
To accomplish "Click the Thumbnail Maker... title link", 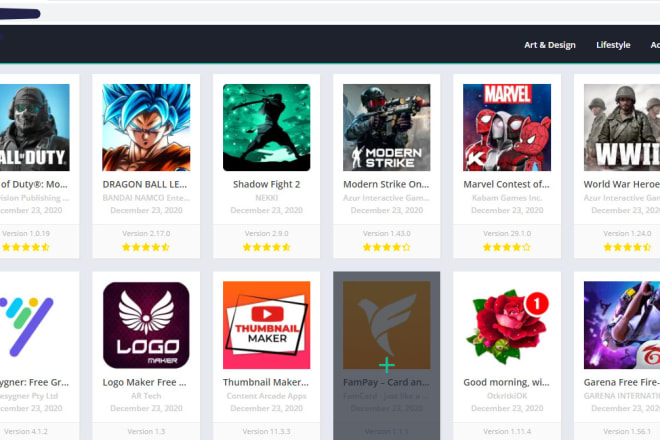I will pos(266,382).
